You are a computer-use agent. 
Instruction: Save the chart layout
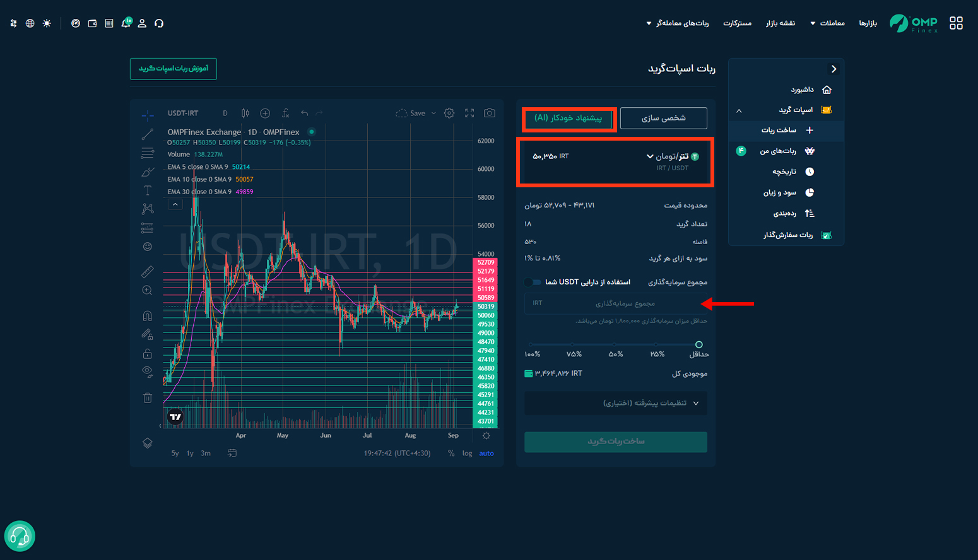[411, 113]
